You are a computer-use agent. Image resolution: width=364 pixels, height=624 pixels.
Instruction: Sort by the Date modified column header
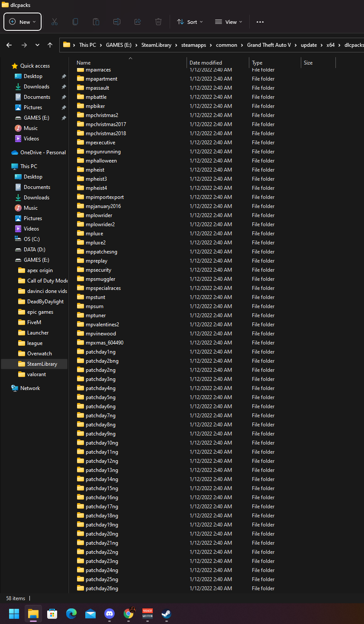206,63
